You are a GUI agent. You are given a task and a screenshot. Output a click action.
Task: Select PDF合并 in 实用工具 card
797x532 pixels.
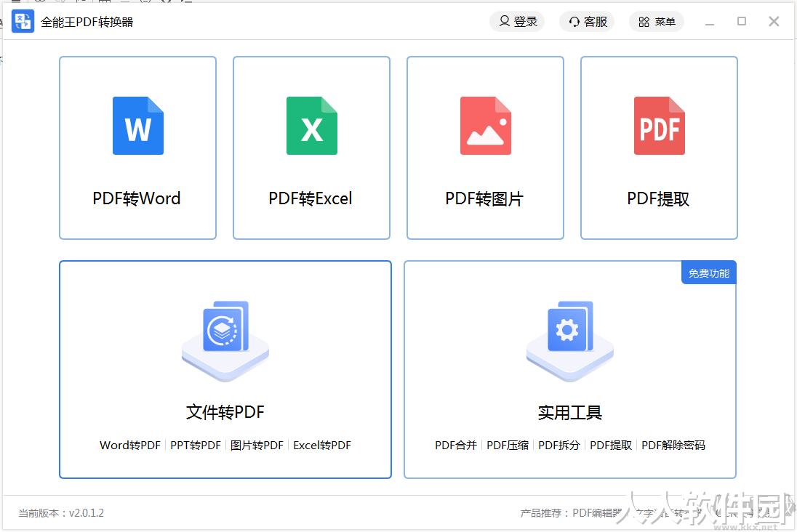click(x=456, y=445)
